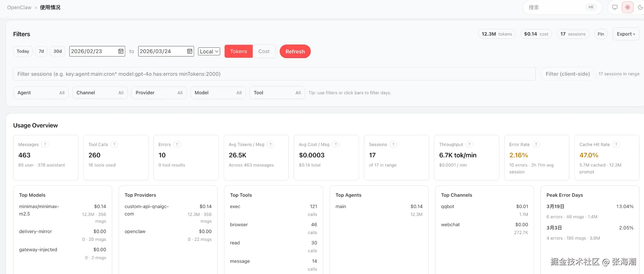The width and height of the screenshot is (644, 274).
Task: Expand the Export dropdown menu
Action: click(626, 34)
